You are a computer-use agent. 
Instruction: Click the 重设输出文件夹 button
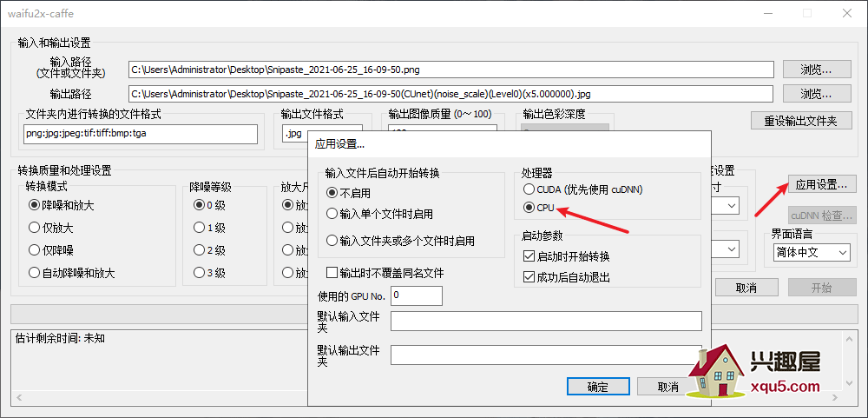click(x=801, y=120)
